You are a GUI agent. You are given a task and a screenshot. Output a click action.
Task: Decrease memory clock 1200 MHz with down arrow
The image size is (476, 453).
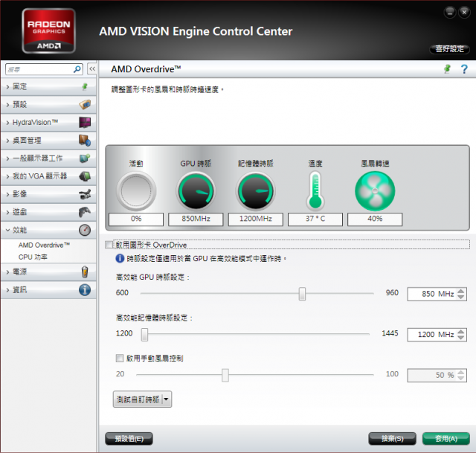(x=461, y=337)
